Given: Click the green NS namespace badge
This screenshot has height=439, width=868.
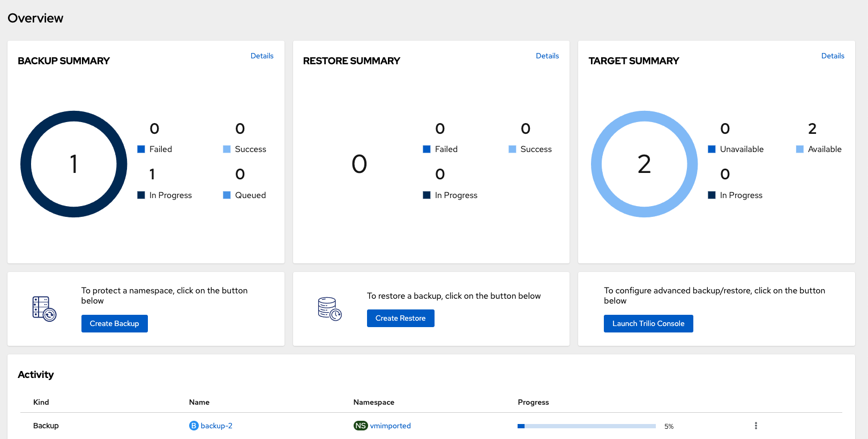Looking at the screenshot, I should pyautogui.click(x=361, y=426).
